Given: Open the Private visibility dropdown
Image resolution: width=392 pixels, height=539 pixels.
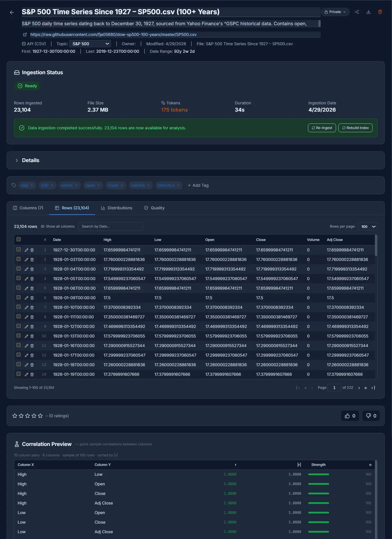Looking at the screenshot, I should point(335,12).
